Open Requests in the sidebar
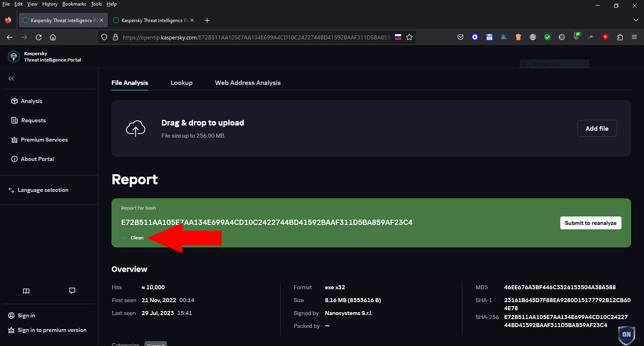 pos(29,120)
